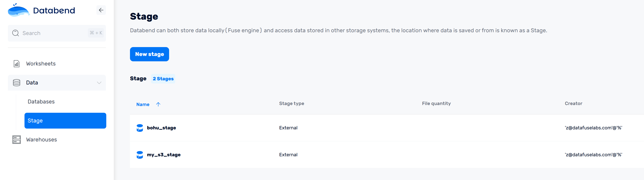Click the 2 Stages count badge

[163, 79]
